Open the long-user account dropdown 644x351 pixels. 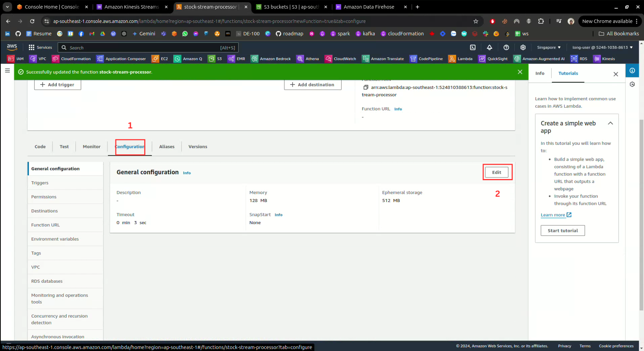(602, 47)
